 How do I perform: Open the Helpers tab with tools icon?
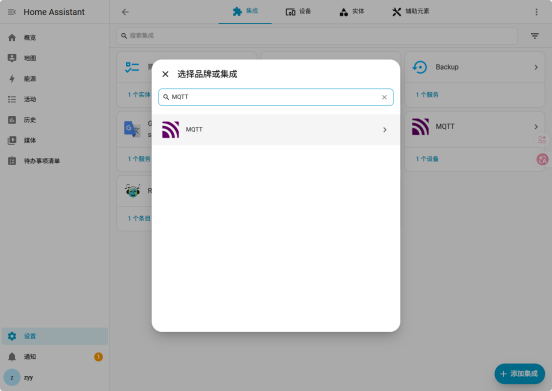tap(410, 12)
